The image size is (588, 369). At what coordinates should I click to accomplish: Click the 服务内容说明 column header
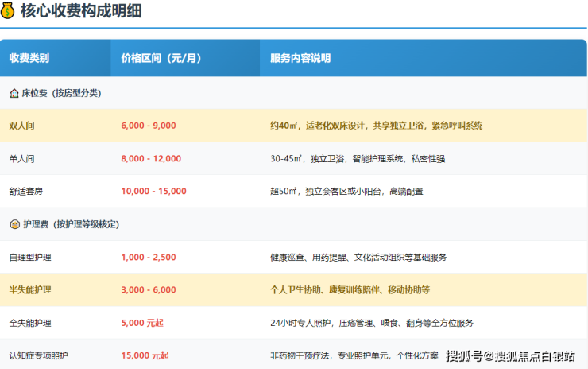[x=300, y=58]
